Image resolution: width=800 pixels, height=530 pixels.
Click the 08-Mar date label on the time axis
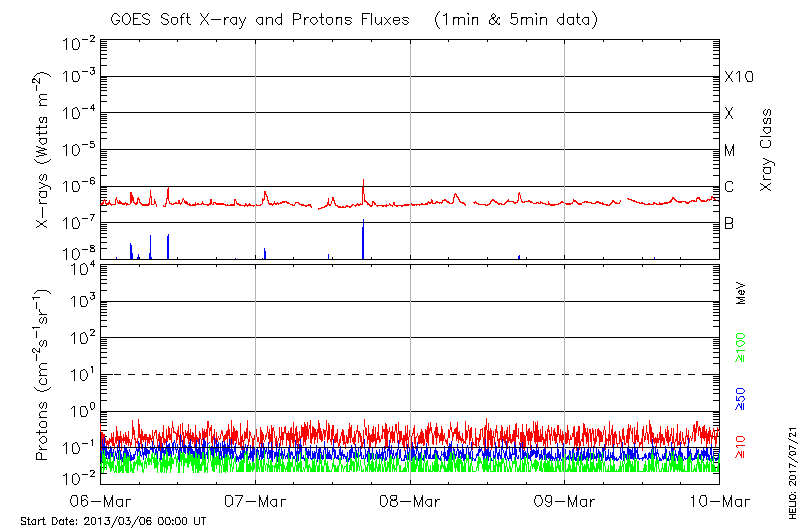coord(410,501)
